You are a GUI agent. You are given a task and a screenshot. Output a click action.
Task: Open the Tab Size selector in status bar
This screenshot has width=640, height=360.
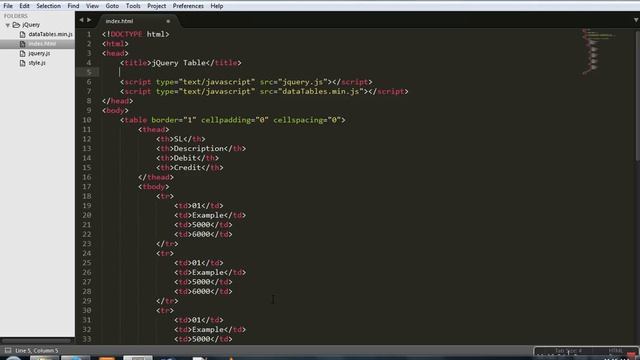coord(568,351)
